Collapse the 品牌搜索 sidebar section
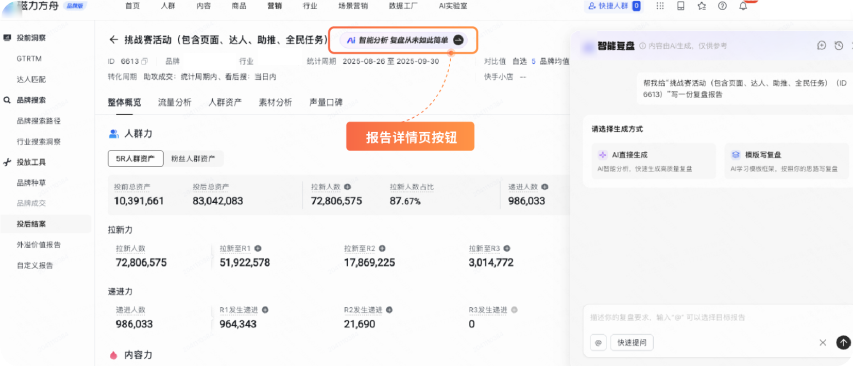Viewport: 853px width, 366px height. tap(32, 100)
